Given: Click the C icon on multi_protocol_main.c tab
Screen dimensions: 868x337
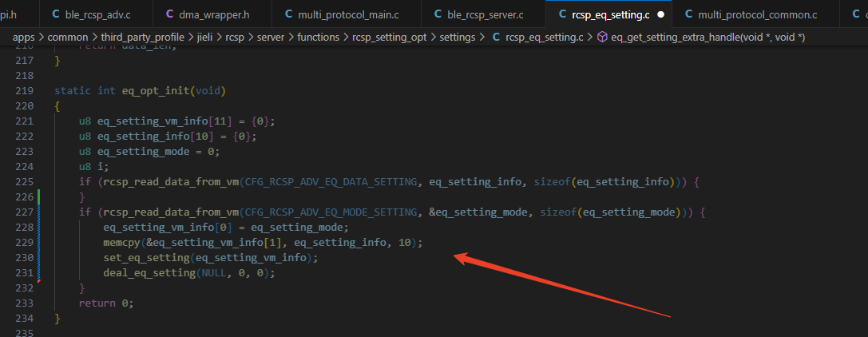Looking at the screenshot, I should click(288, 15).
